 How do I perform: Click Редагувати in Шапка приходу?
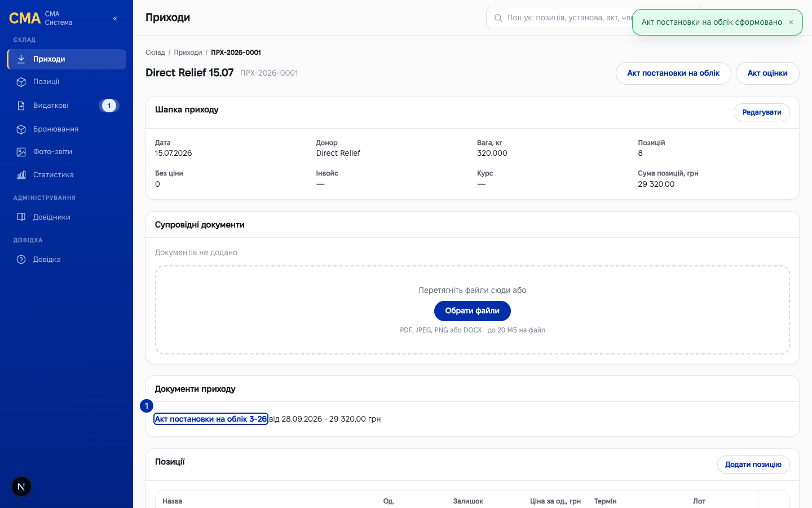(x=762, y=112)
